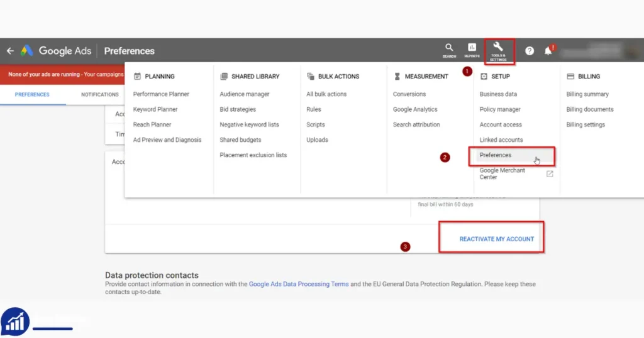Open Billing settings

586,124
